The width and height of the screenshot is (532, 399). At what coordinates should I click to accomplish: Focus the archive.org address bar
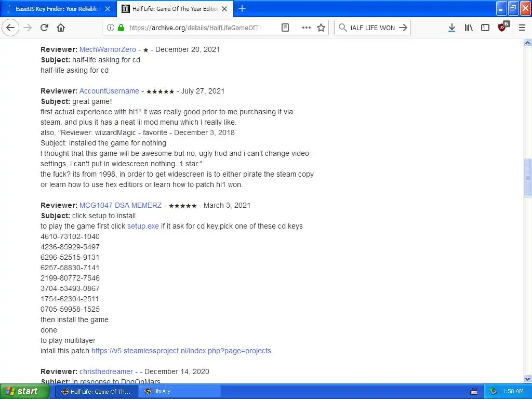pos(195,28)
